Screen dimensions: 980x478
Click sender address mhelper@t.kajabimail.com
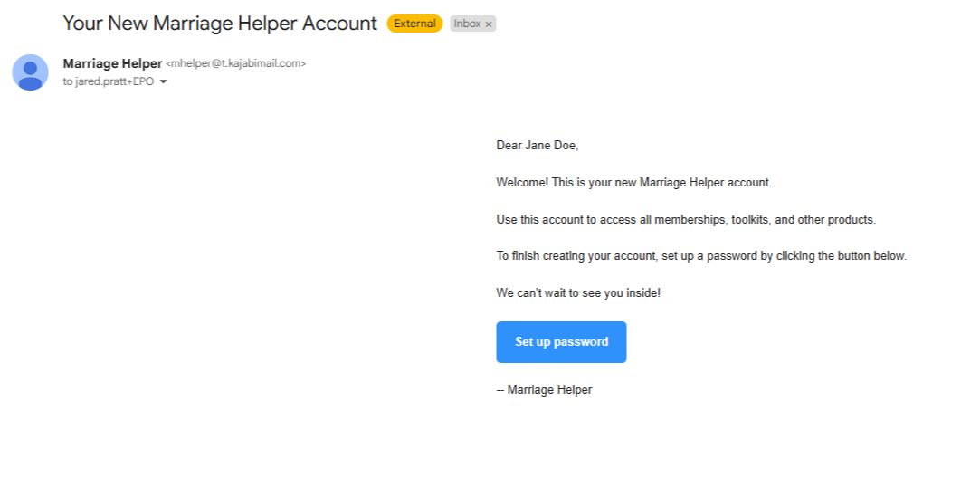pyautogui.click(x=235, y=63)
